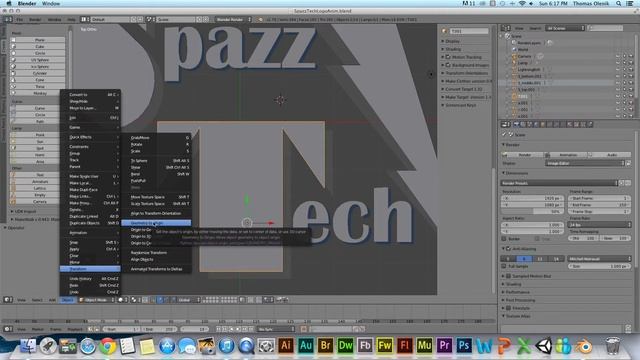Add a Monkey mesh button
The width and height of the screenshot is (640, 360).
(x=38, y=93)
